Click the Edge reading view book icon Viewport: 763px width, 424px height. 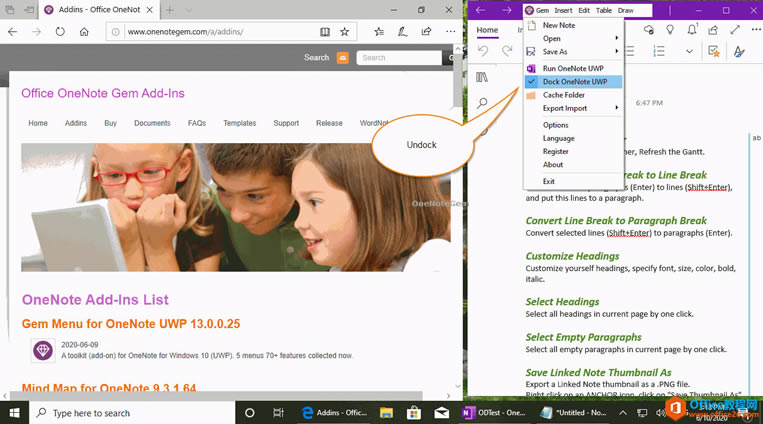[x=325, y=31]
